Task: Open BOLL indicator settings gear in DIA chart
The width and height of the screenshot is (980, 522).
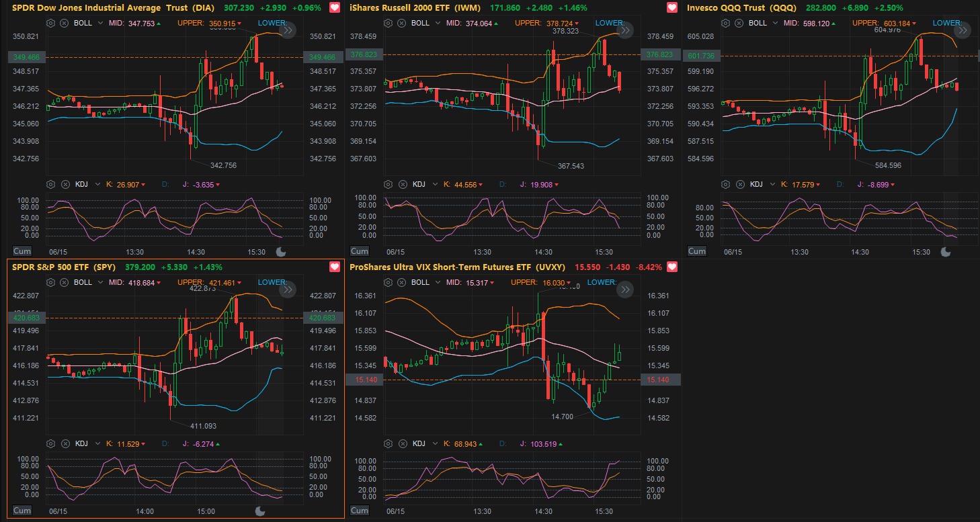Action: (x=50, y=23)
